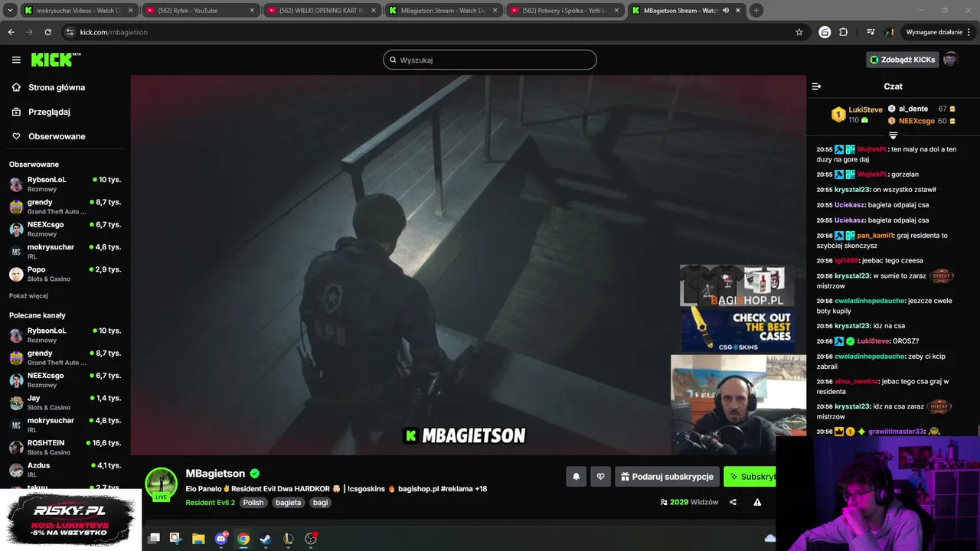The image size is (980, 551).
Task: Open the tab search dropdown arrow
Action: [x=11, y=11]
